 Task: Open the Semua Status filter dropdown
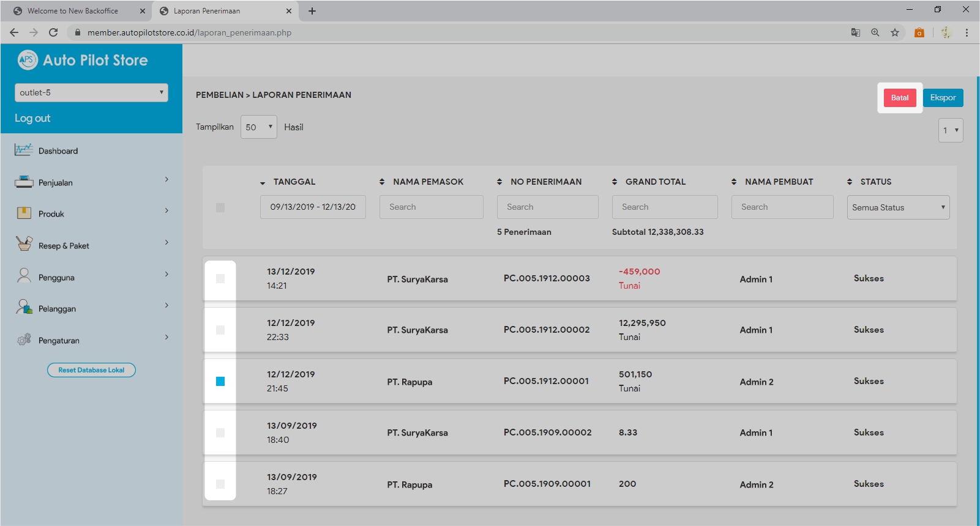pyautogui.click(x=898, y=207)
